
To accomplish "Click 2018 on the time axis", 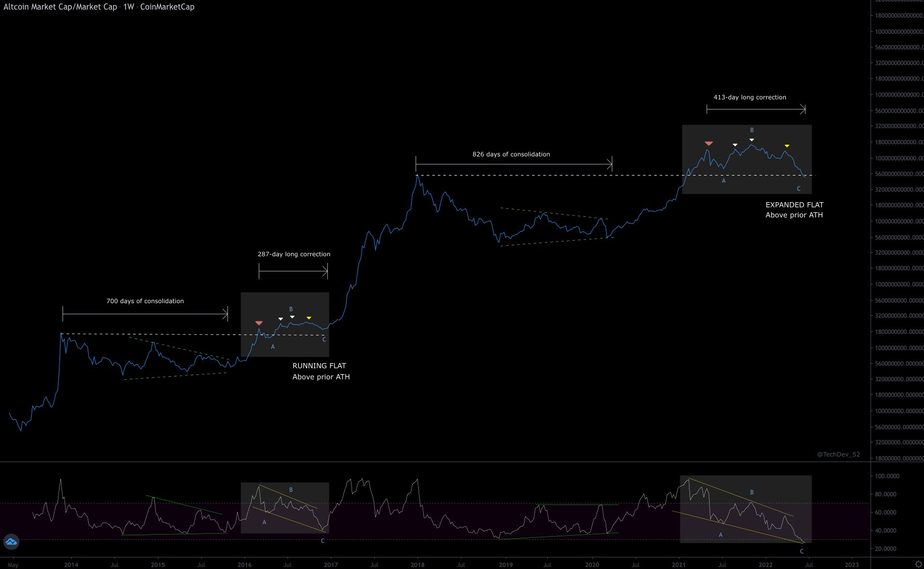I will coord(418,564).
